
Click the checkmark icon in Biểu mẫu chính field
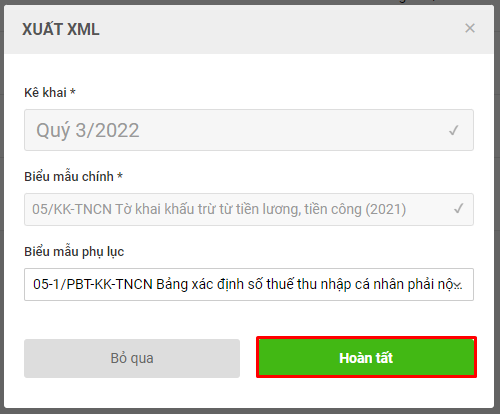click(459, 209)
